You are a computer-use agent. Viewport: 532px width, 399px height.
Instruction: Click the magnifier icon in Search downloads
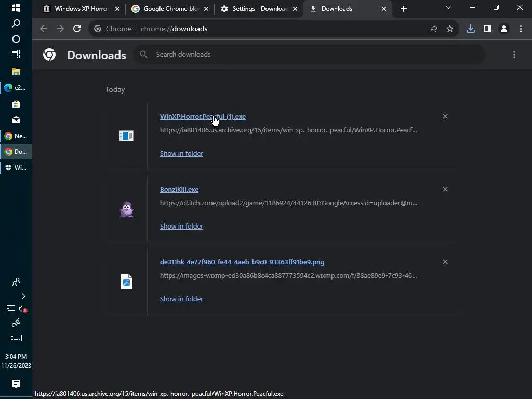[143, 54]
